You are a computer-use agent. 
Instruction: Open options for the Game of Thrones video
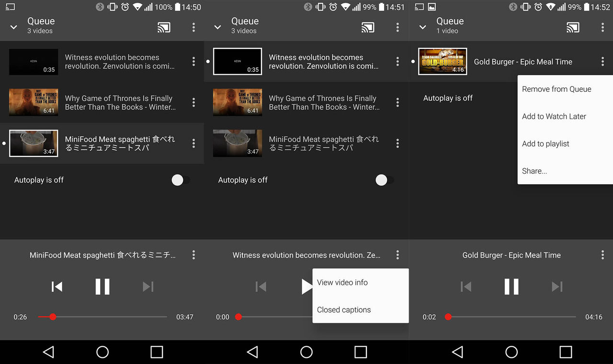(193, 102)
